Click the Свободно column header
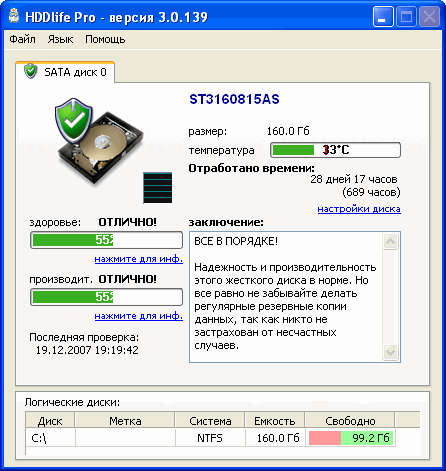 click(x=350, y=421)
